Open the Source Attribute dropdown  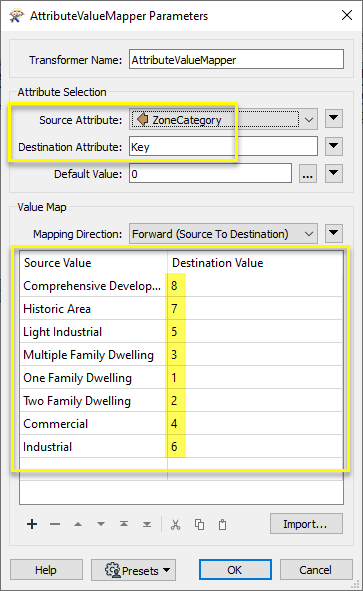(x=223, y=119)
